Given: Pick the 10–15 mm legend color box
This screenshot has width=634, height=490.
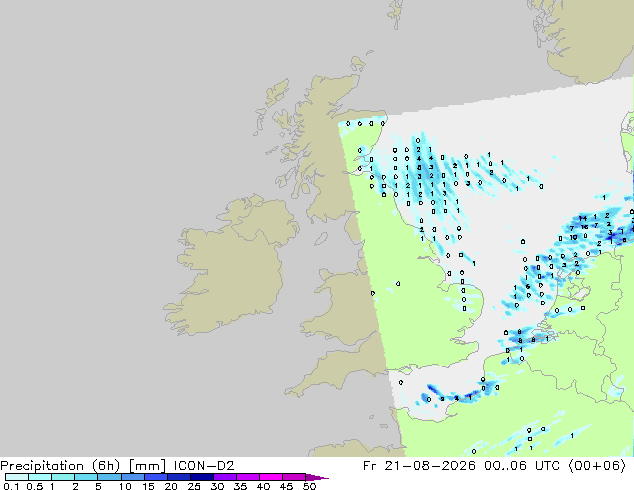Looking at the screenshot, I should (x=133, y=477).
